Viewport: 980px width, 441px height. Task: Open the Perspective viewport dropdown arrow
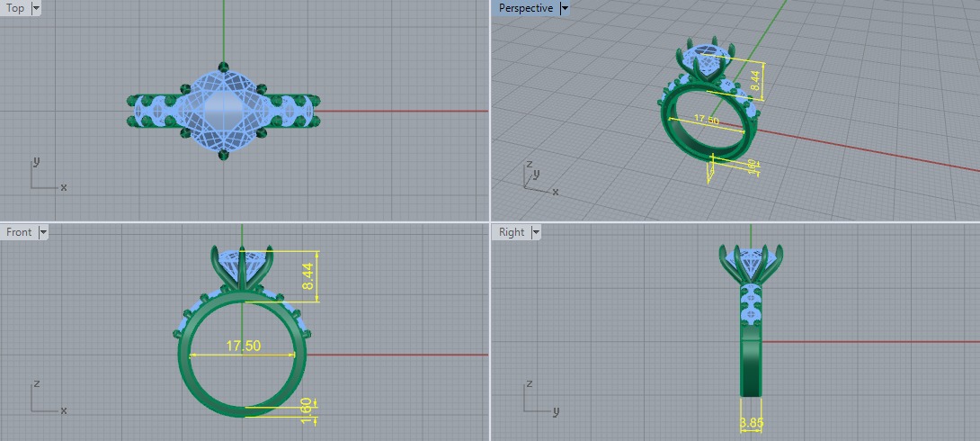click(x=565, y=8)
